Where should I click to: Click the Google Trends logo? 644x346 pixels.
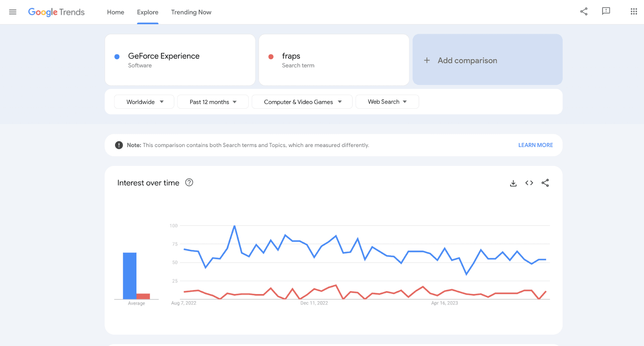pos(56,12)
